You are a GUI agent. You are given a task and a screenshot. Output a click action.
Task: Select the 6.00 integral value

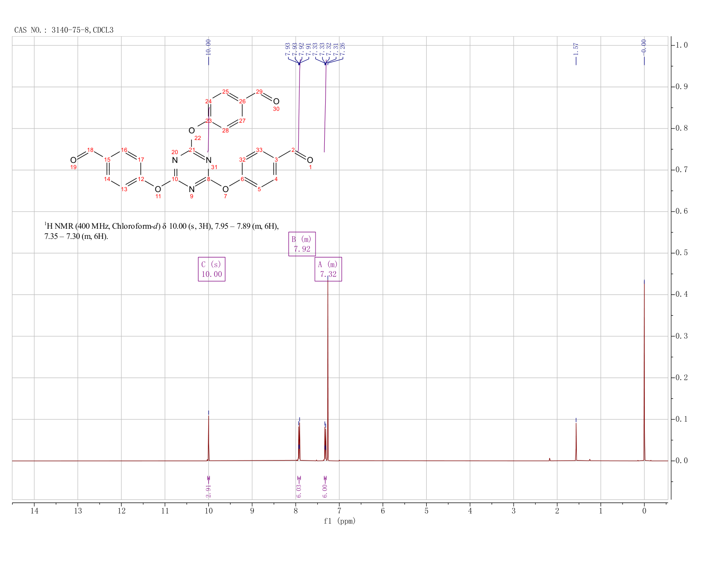pos(325,491)
